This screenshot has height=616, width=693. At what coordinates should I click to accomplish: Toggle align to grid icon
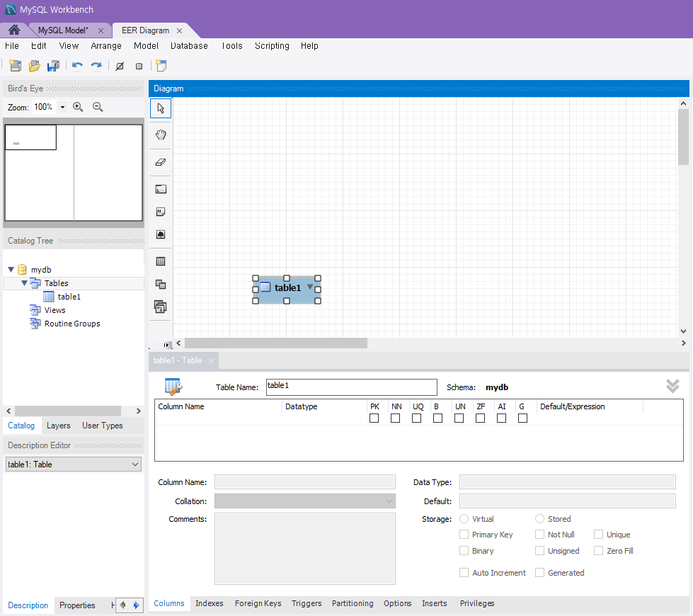(139, 67)
